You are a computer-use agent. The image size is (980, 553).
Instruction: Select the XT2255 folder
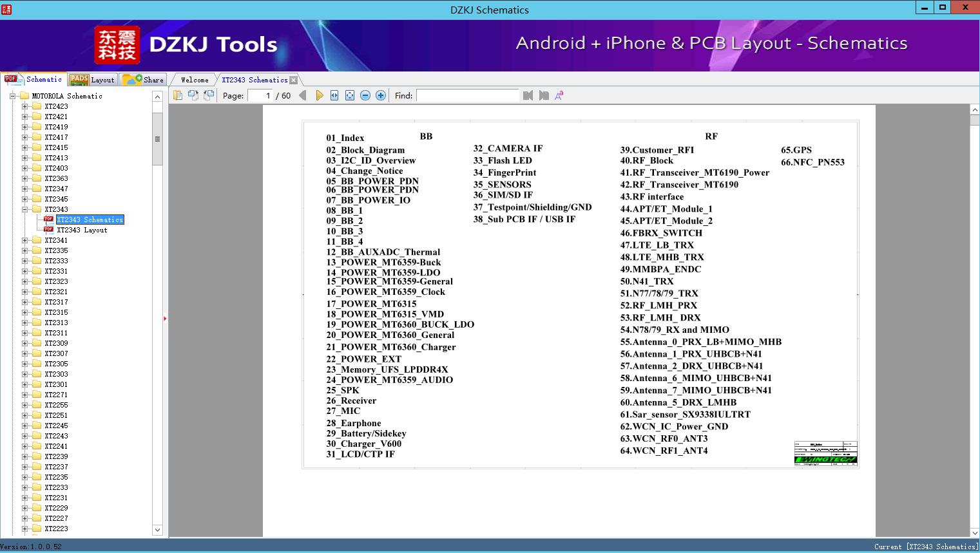(56, 405)
